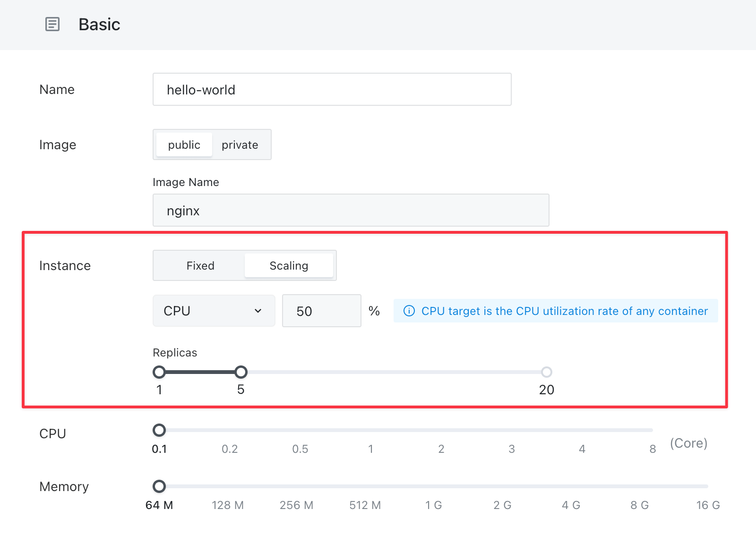Focus the hello-world Name field
Viewport: 756px width, 543px height.
332,89
